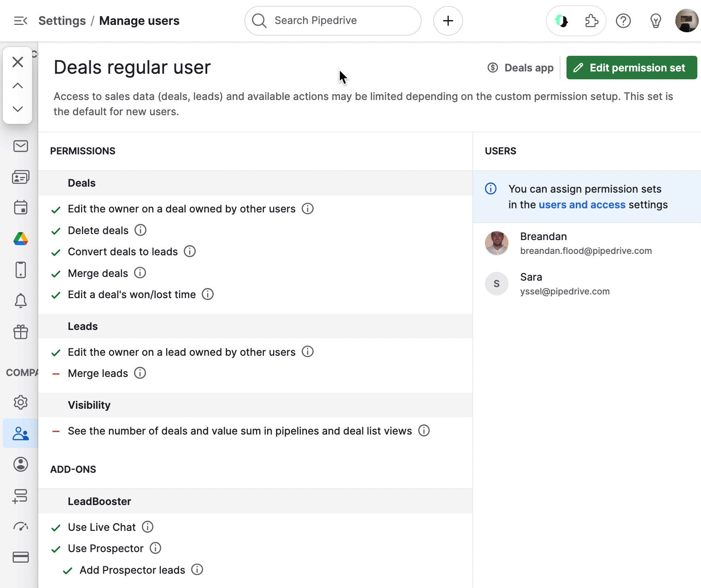Open the gift box sidebar icon
This screenshot has height=588, width=701.
point(21,332)
